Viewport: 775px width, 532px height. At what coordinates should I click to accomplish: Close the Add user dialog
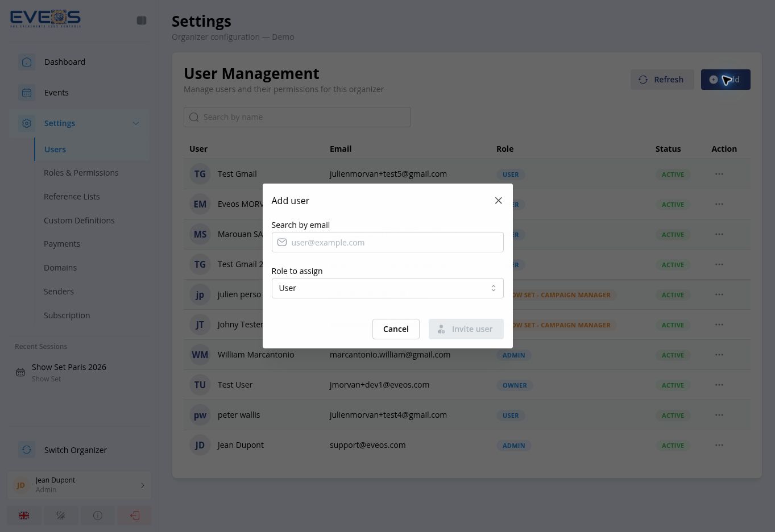499,201
